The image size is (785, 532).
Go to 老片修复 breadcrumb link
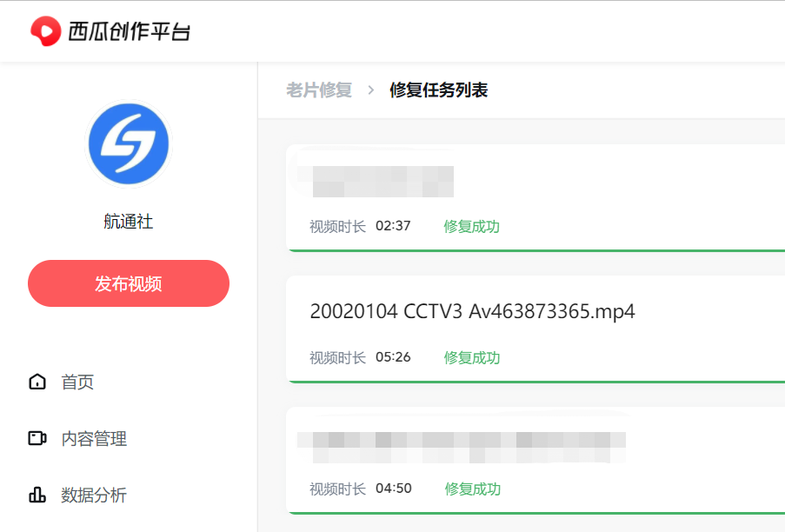point(319,90)
